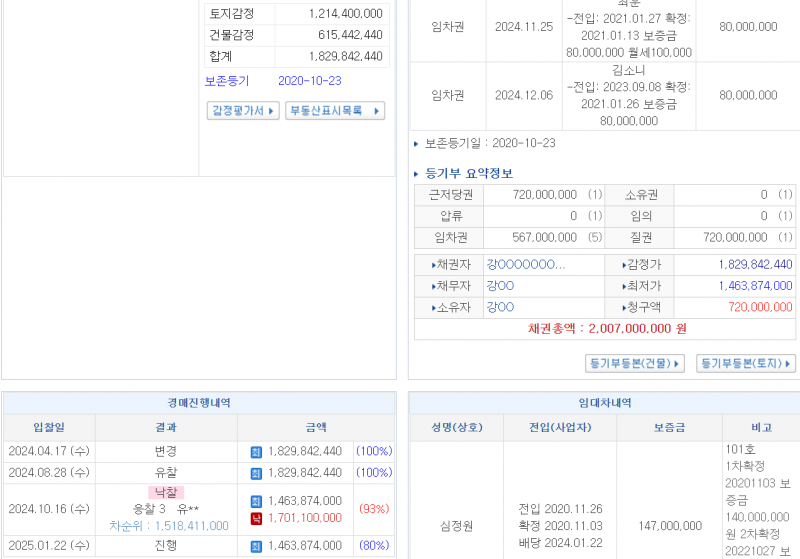This screenshot has height=559, width=800.
Task: Select the 경매진행내역 table header
Action: (x=198, y=403)
